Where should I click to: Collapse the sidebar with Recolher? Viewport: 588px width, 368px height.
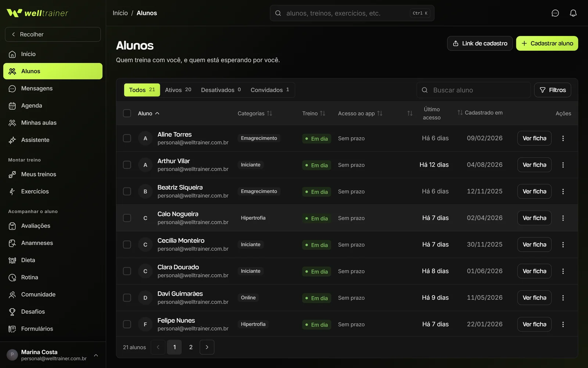coord(53,34)
